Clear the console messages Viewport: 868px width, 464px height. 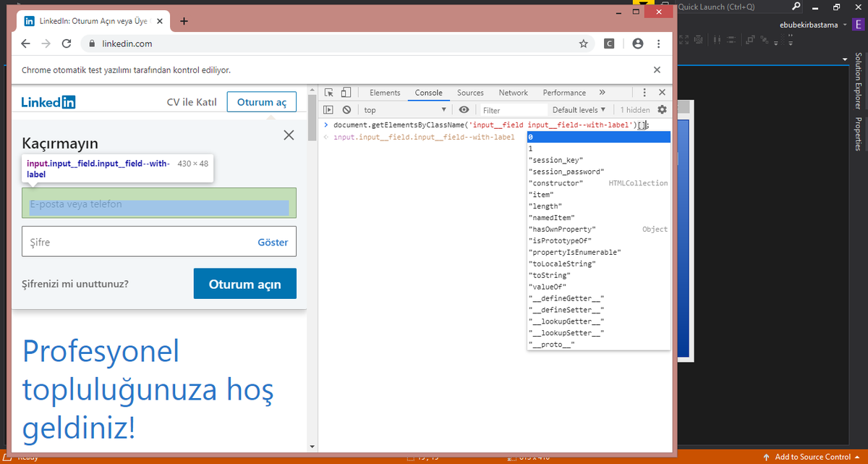pos(348,109)
